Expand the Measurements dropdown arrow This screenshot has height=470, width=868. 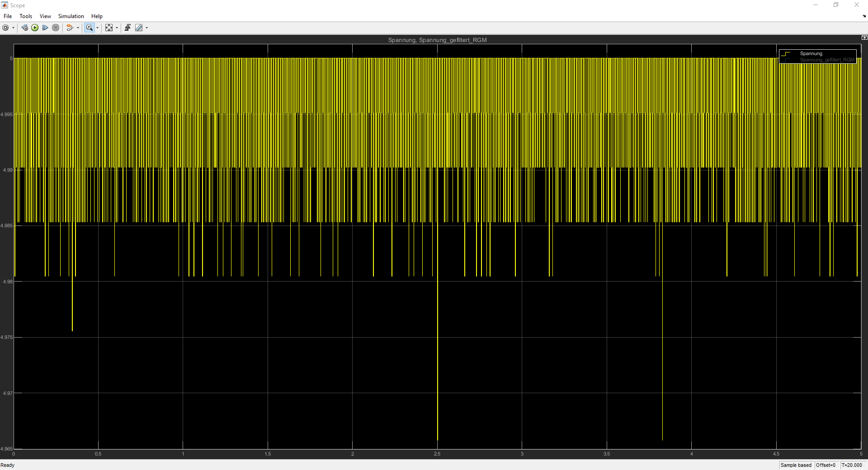(x=146, y=28)
